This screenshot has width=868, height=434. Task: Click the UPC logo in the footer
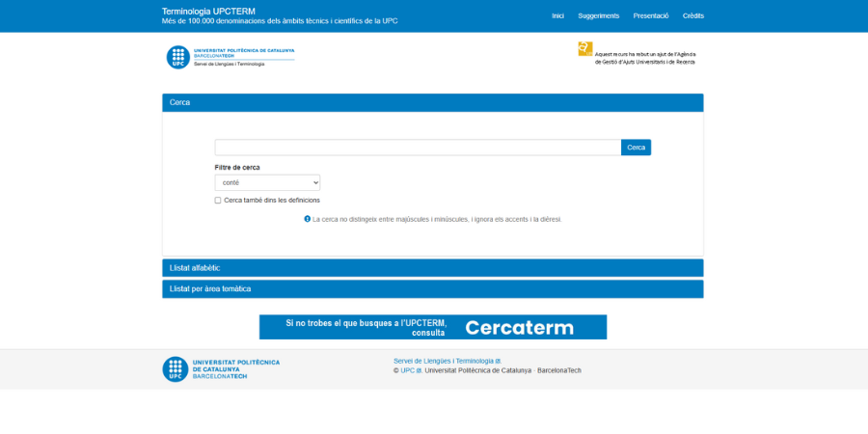click(221, 369)
